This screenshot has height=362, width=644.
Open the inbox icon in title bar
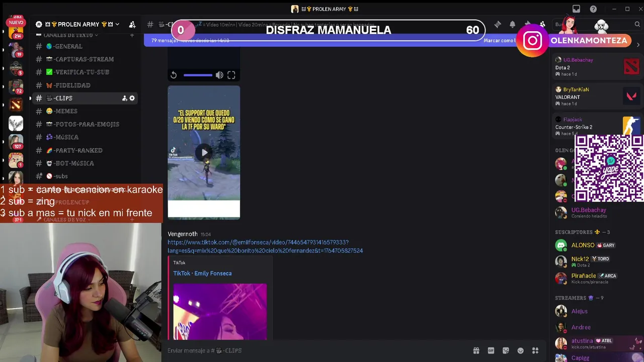[x=576, y=9]
